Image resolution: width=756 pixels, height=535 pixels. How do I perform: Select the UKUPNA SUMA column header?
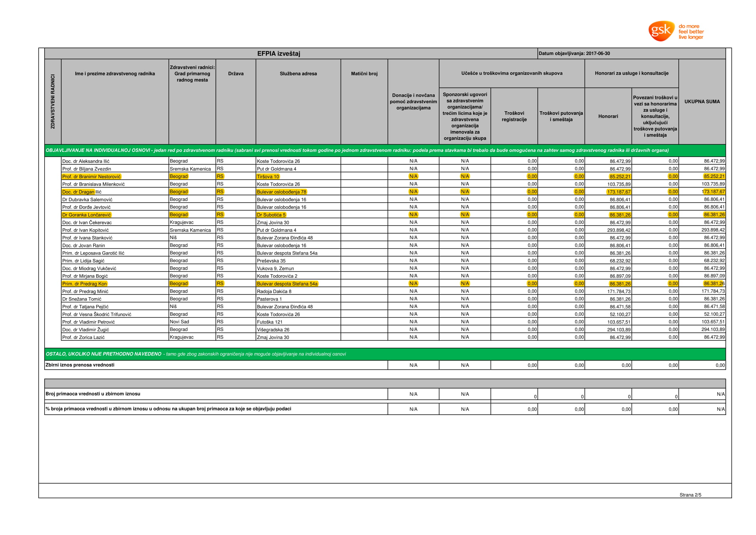(702, 102)
